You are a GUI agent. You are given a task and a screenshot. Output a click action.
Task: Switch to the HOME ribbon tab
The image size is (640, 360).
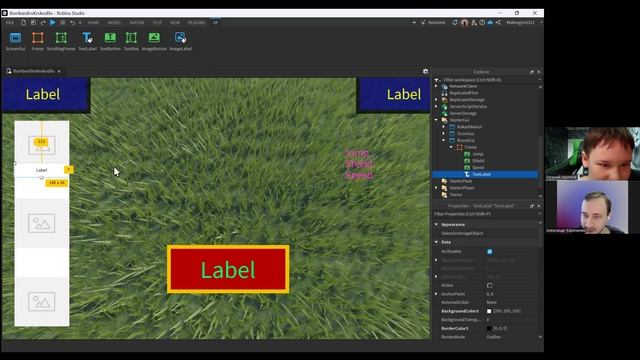coord(93,22)
